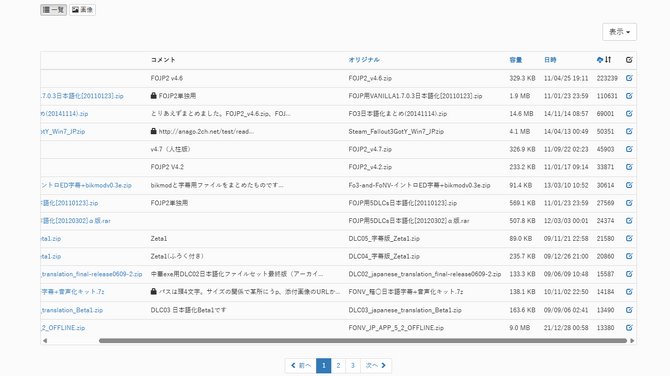Go to previous page (前へ)
Screen dimensions: 670x376
pyautogui.click(x=300, y=365)
